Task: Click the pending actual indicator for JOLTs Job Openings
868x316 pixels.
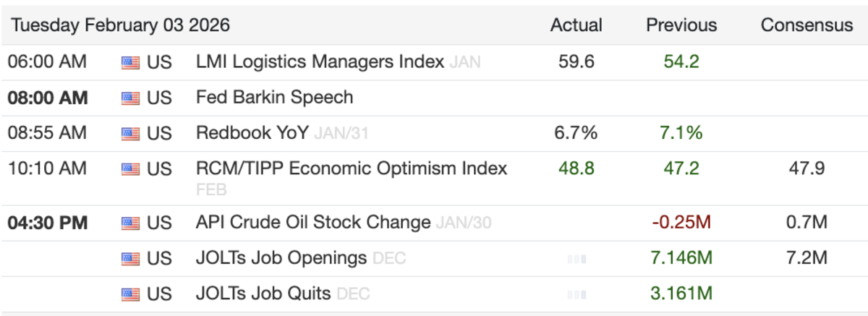Action: click(x=576, y=259)
